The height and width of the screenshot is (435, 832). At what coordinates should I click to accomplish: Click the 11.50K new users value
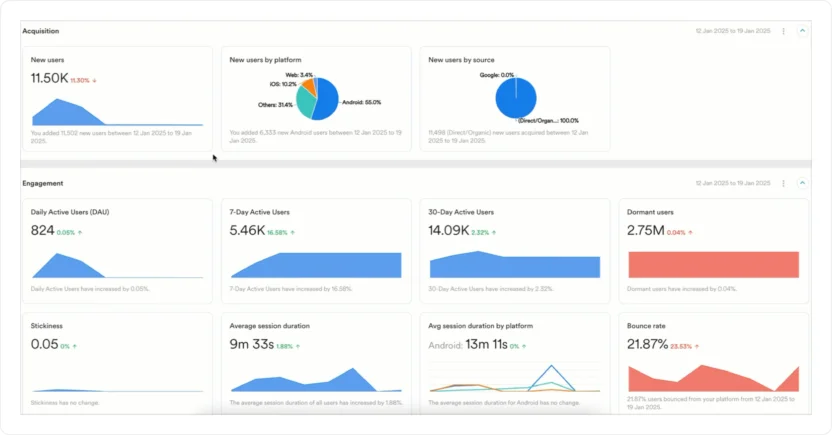[49, 79]
